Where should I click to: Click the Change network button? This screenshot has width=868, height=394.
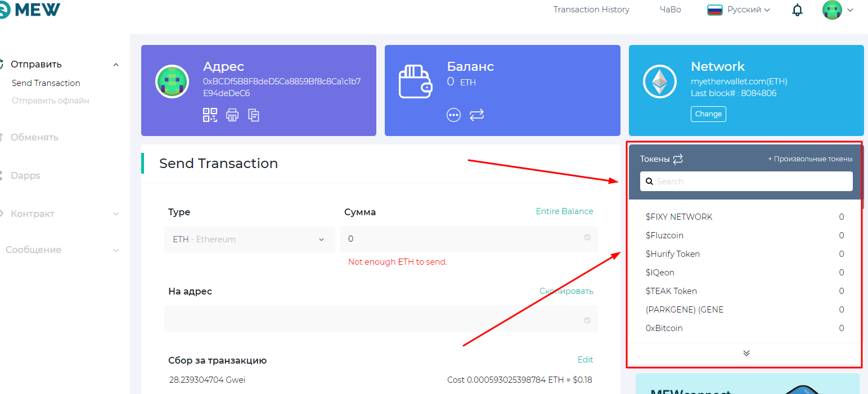click(708, 114)
